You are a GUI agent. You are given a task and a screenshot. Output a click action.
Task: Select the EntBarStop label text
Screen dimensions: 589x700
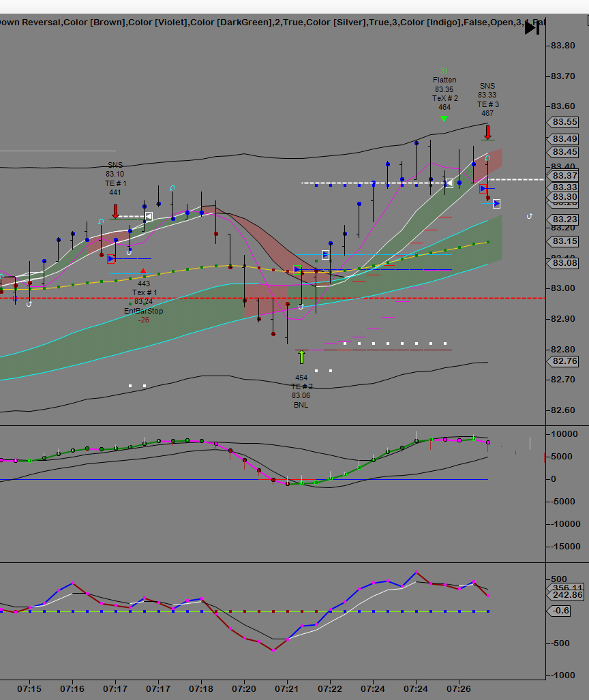coord(143,311)
